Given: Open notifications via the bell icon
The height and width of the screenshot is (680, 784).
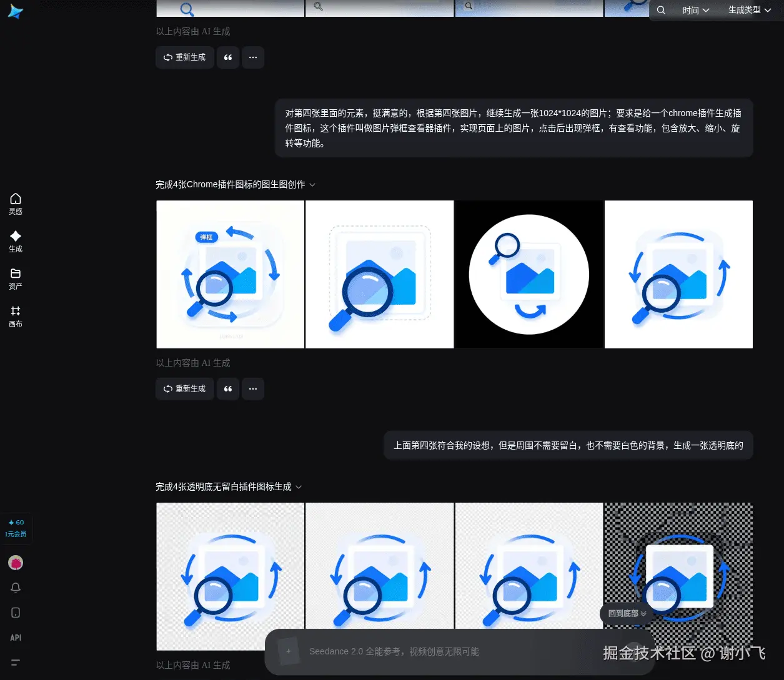Looking at the screenshot, I should pyautogui.click(x=16, y=588).
